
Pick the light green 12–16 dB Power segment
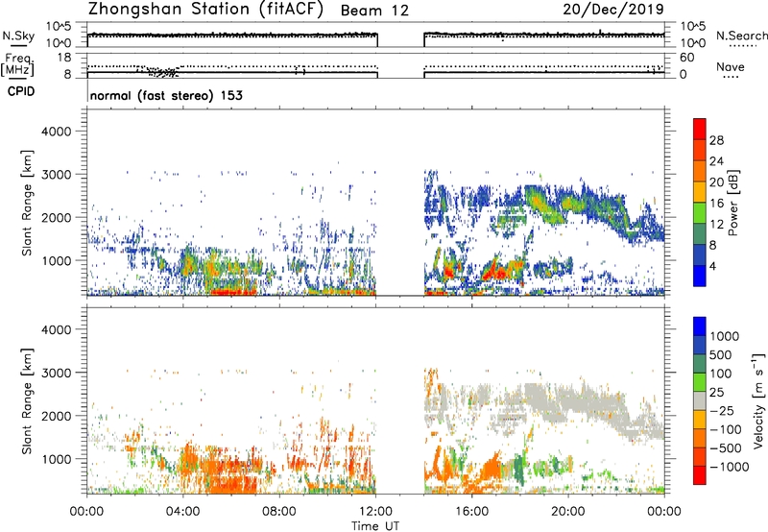point(700,213)
